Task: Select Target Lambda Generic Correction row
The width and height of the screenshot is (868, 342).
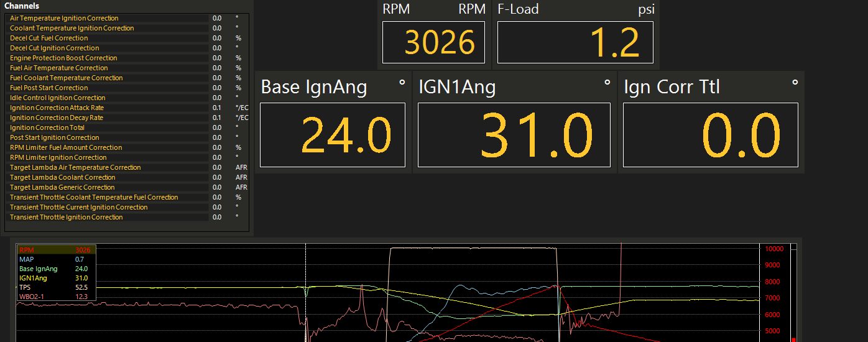Action: click(127, 187)
